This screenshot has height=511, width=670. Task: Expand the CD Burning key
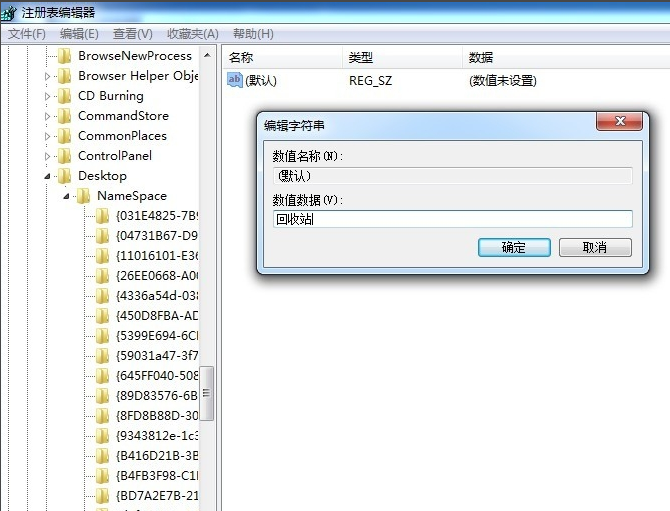pyautogui.click(x=47, y=97)
